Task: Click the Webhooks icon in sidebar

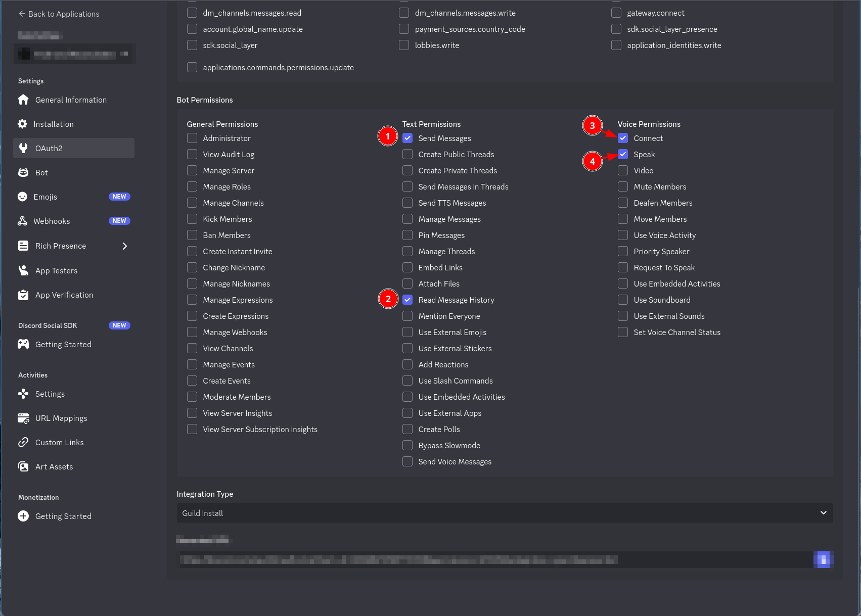Action: tap(22, 221)
